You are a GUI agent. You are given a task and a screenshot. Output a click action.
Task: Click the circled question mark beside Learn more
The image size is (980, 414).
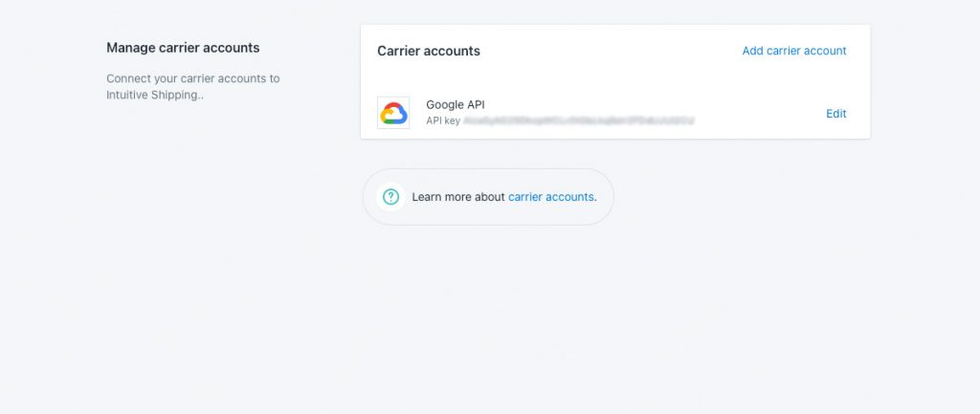coord(391,197)
